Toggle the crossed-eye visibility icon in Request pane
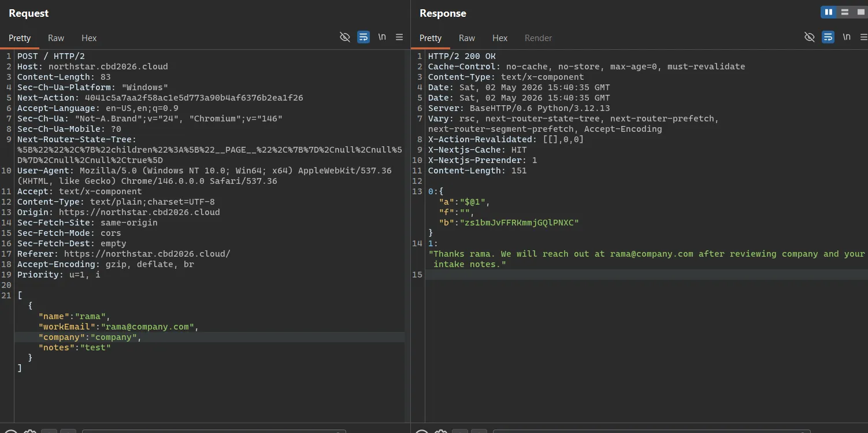Viewport: 868px width, 433px height. (x=345, y=37)
